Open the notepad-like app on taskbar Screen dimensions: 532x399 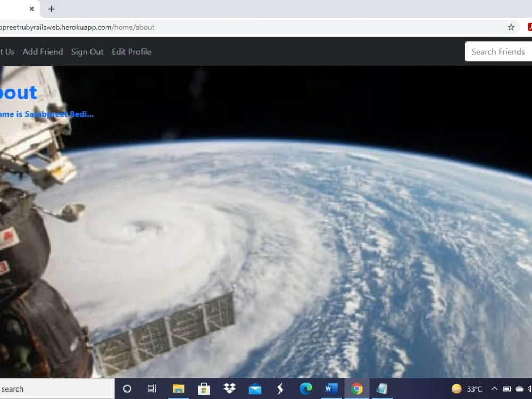[382, 389]
